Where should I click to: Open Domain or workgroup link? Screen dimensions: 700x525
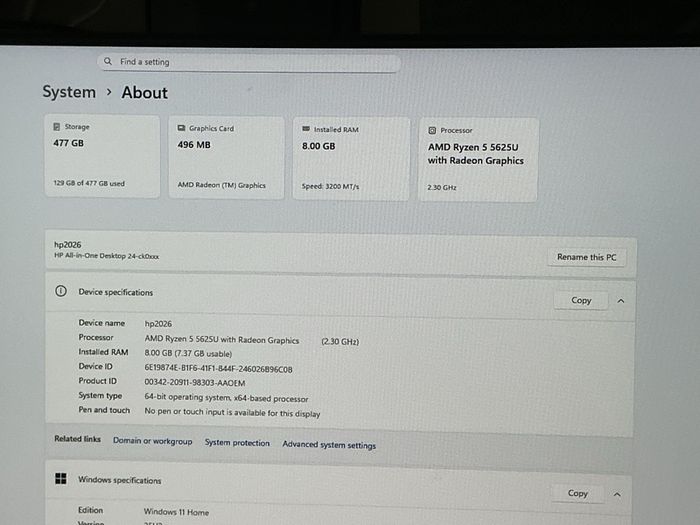click(x=152, y=441)
